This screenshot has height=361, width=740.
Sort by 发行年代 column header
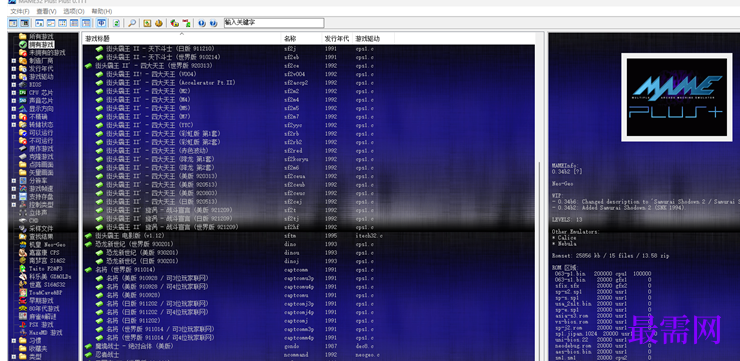click(337, 39)
